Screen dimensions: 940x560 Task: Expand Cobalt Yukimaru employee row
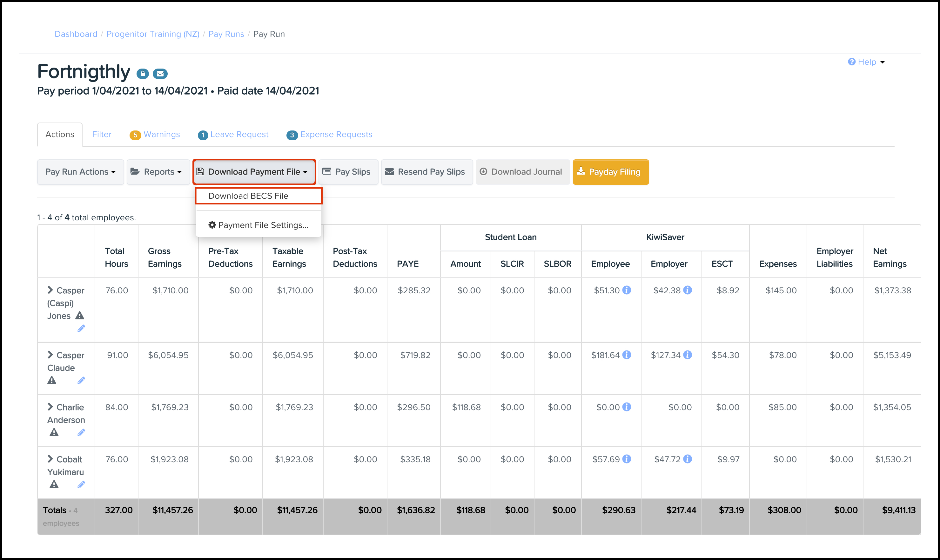(50, 459)
